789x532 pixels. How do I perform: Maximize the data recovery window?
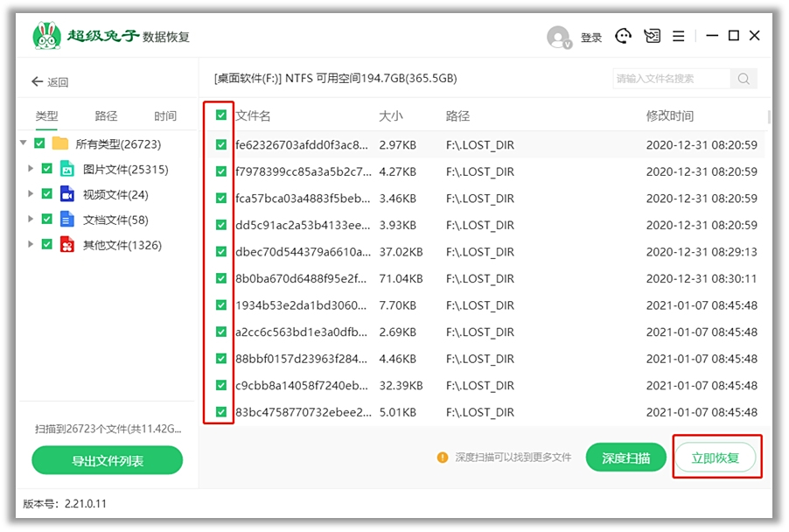pos(734,36)
